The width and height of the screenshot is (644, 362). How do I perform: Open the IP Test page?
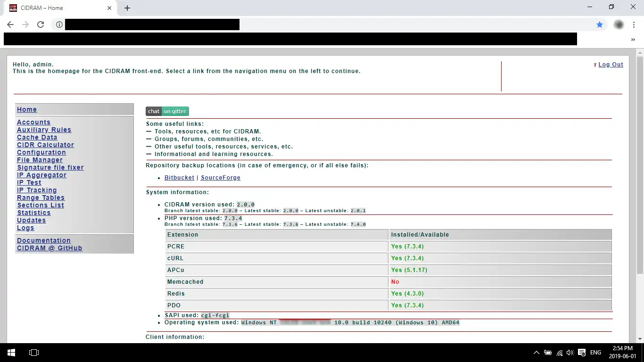point(29,182)
